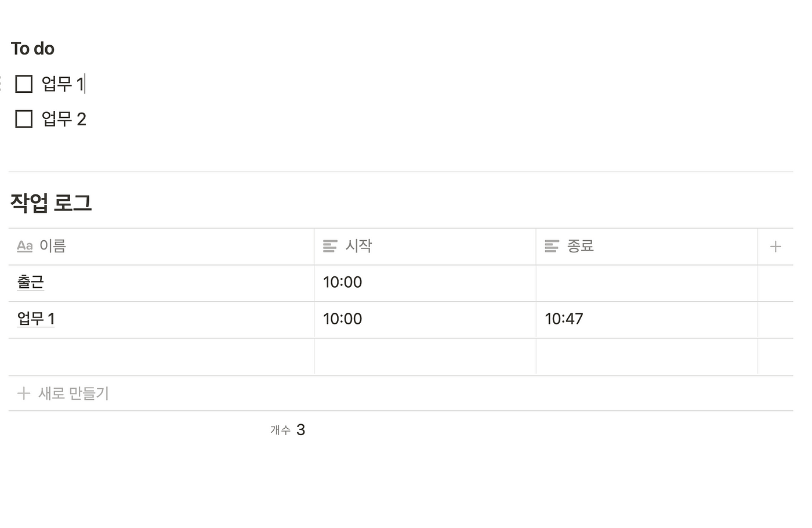Click the empty name cell in third row
This screenshot has width=812, height=528.
[161, 356]
